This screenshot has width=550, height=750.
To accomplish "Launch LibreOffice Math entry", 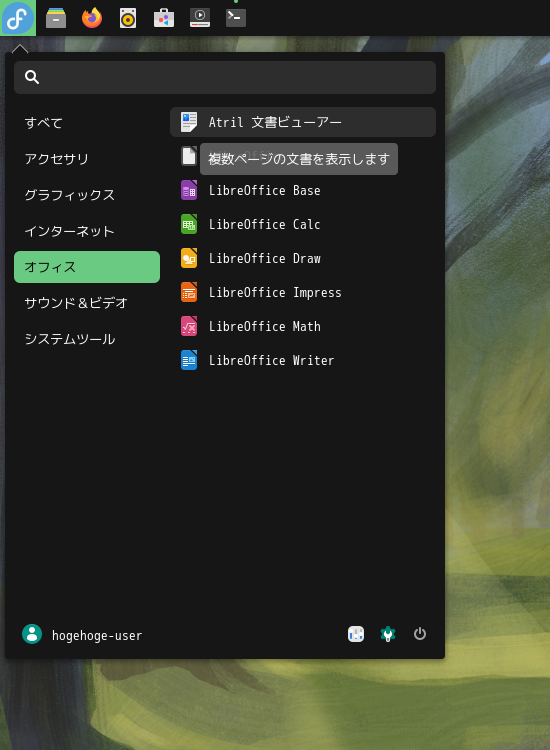I will coord(303,326).
